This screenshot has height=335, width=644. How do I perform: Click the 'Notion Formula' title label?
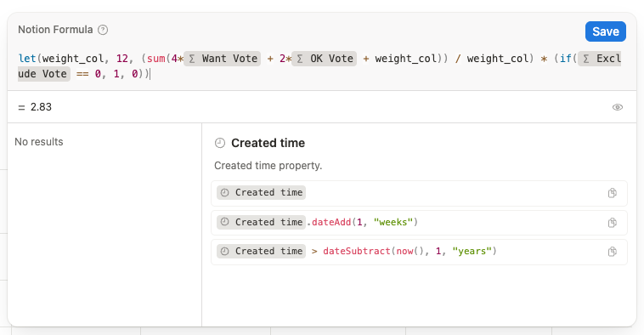(55, 30)
